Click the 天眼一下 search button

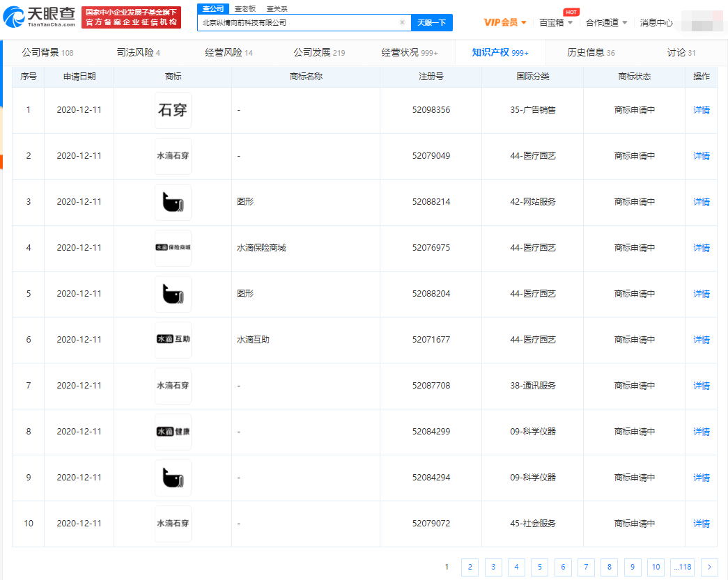click(431, 22)
